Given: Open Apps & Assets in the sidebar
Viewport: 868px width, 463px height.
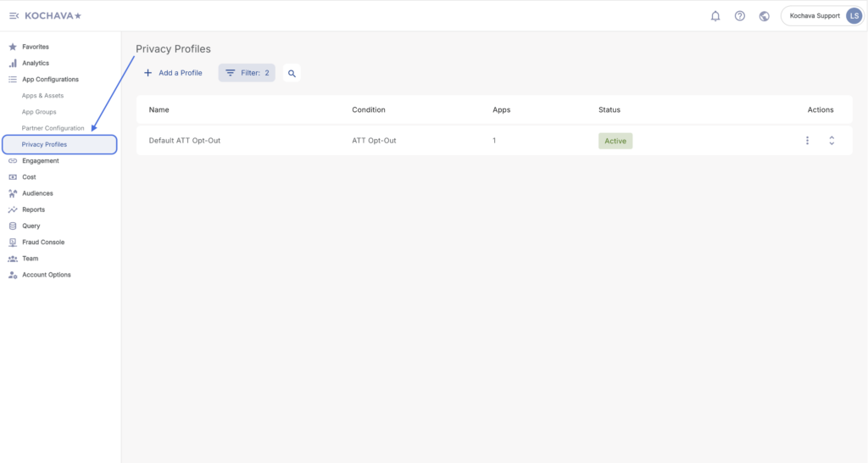Looking at the screenshot, I should point(42,96).
